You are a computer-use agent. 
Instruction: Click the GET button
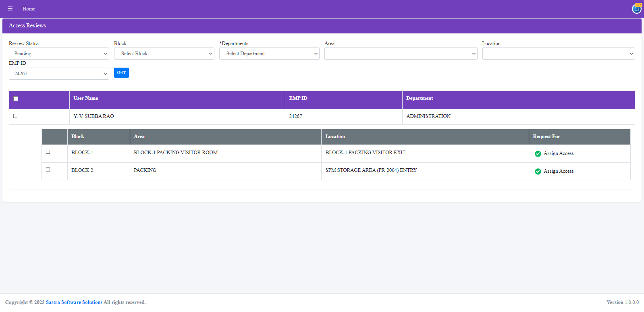tap(121, 72)
